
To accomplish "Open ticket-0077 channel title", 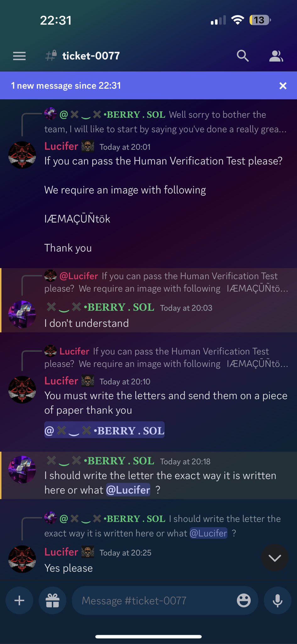I will pyautogui.click(x=91, y=56).
